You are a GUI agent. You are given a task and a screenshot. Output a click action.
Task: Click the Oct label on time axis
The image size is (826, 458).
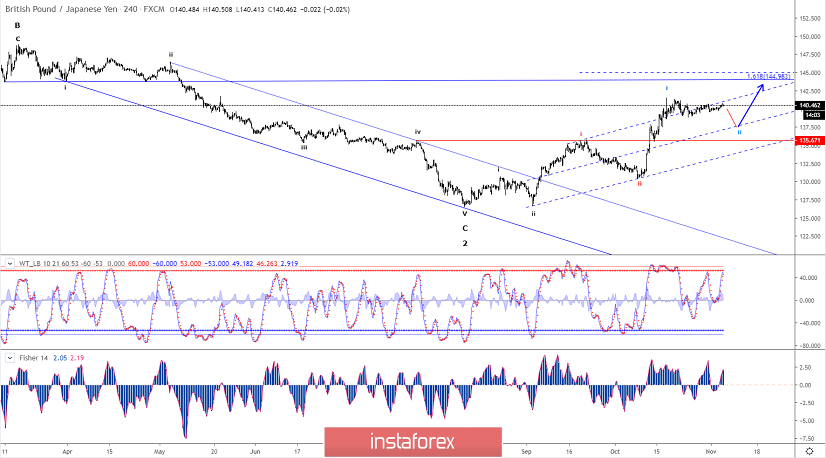click(x=615, y=452)
